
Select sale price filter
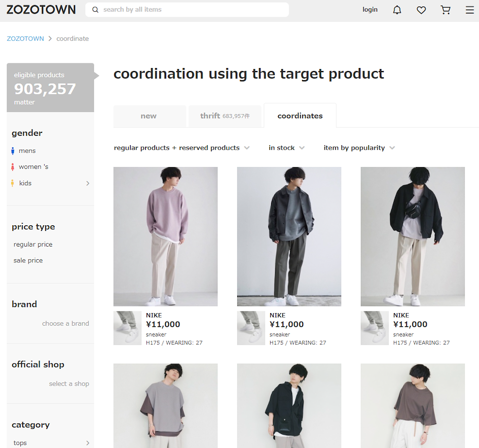[28, 261]
